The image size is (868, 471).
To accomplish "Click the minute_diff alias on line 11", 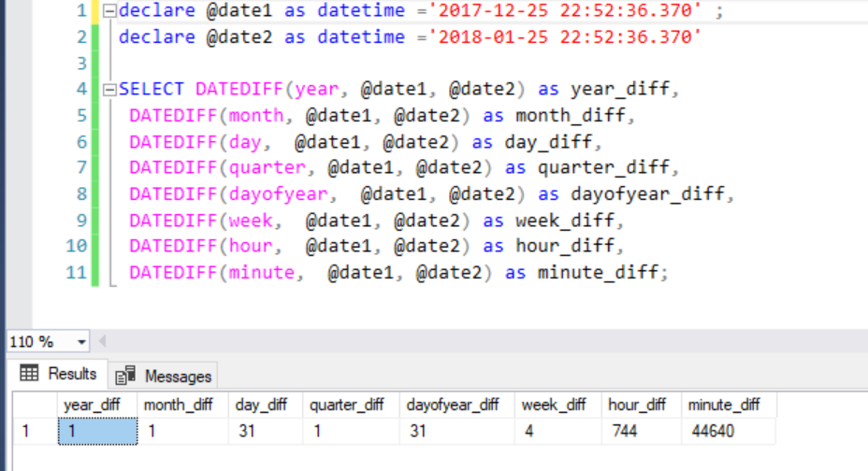I will tap(598, 273).
